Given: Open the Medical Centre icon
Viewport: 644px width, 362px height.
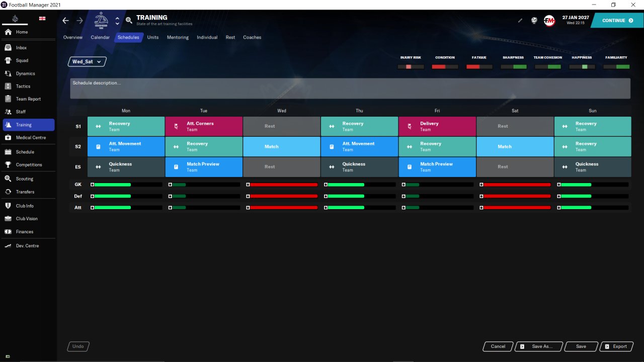Looking at the screenshot, I should [x=8, y=137].
